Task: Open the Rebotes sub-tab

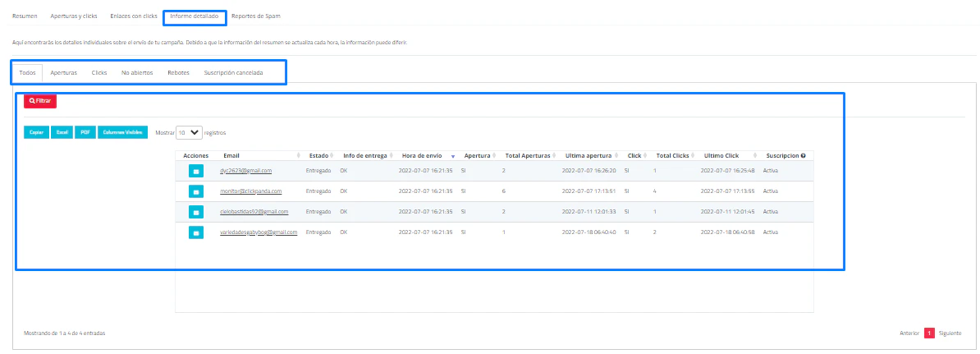Action: pyautogui.click(x=179, y=72)
